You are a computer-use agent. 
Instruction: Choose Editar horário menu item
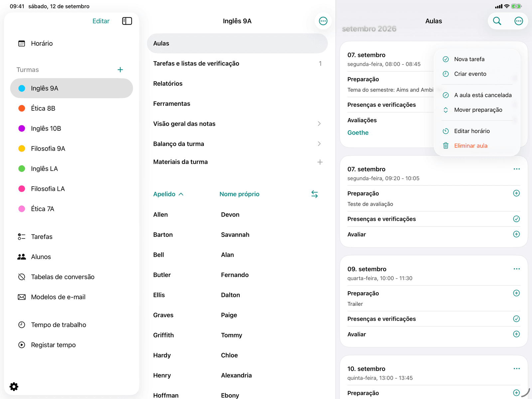477,131
